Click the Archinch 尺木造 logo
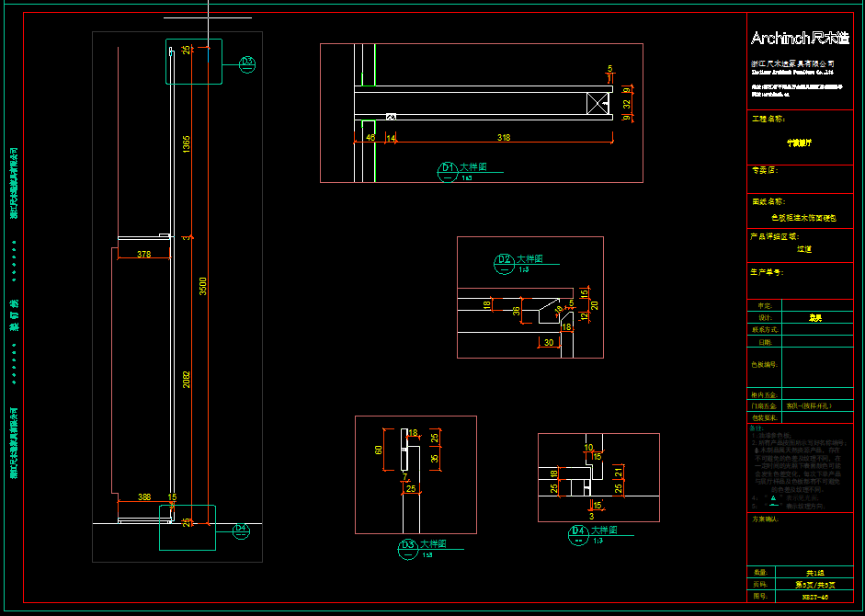The height and width of the screenshot is (616, 865). (x=799, y=38)
